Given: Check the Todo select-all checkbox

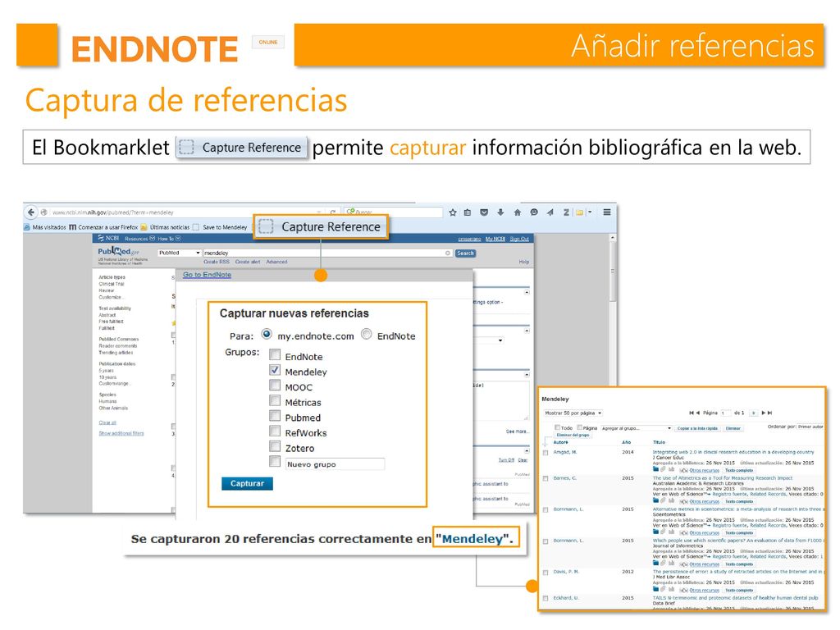Looking at the screenshot, I should click(557, 427).
